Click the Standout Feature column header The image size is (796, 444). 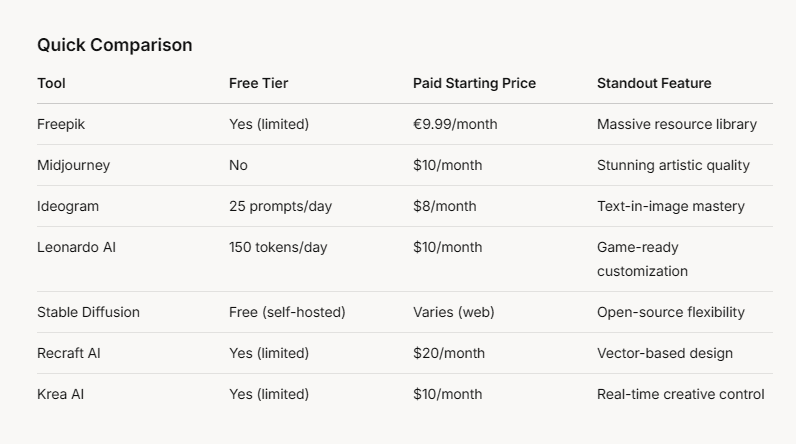point(654,83)
